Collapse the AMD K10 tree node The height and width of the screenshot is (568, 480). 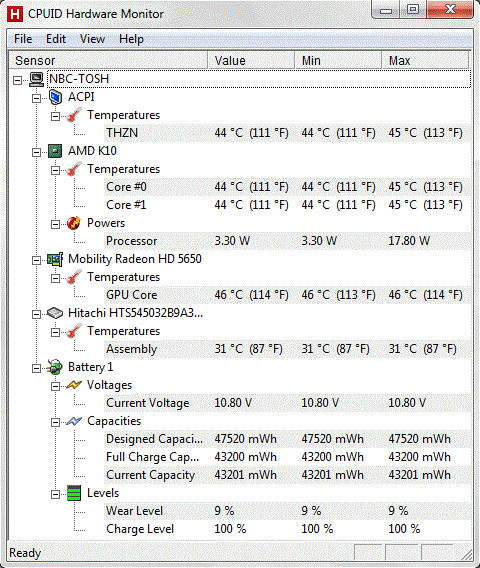pos(36,152)
